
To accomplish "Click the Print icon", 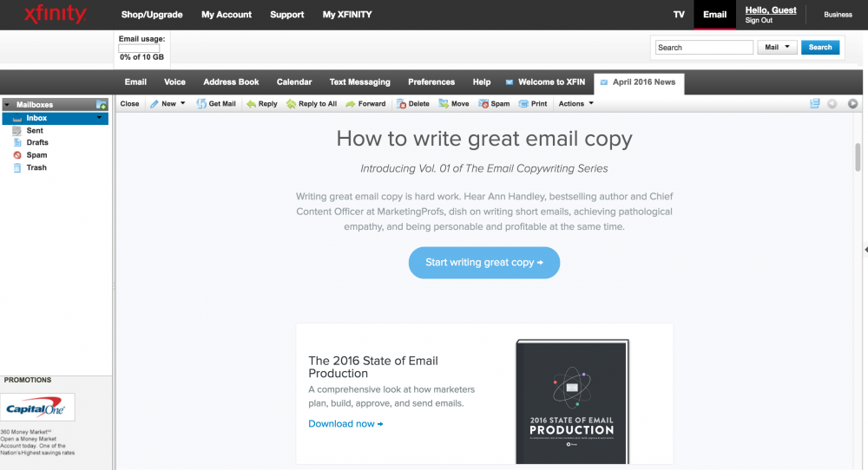I will 523,103.
